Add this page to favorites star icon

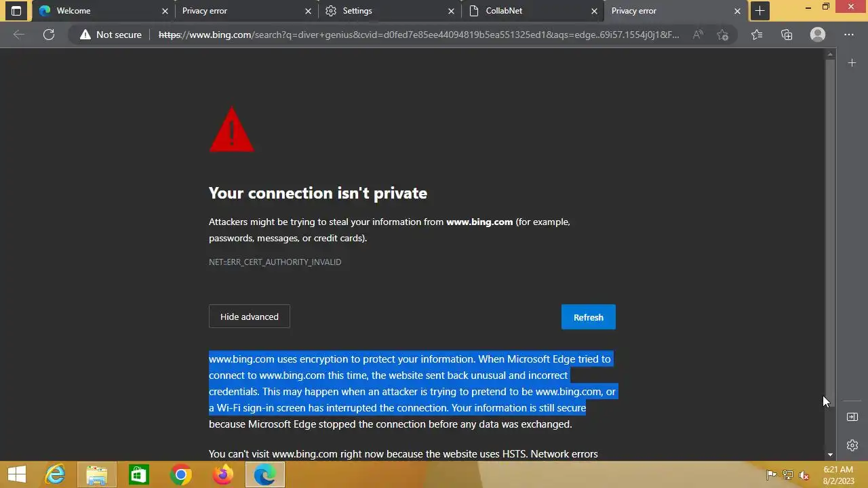(x=722, y=35)
